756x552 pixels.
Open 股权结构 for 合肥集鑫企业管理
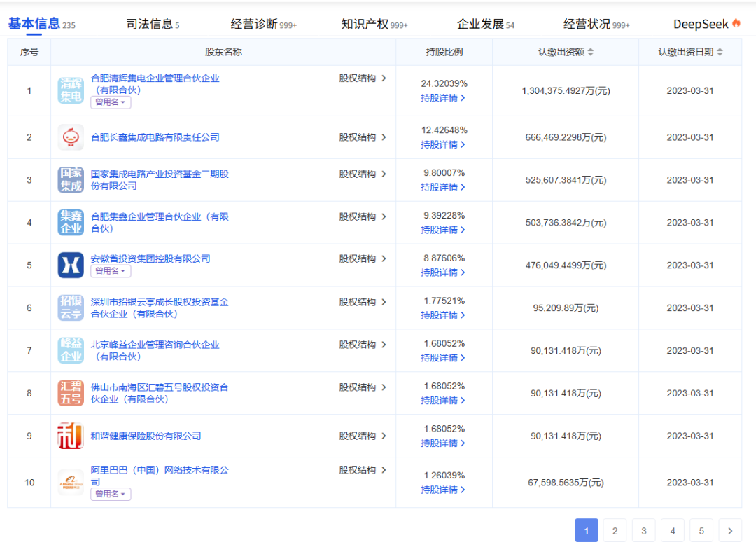click(x=363, y=216)
